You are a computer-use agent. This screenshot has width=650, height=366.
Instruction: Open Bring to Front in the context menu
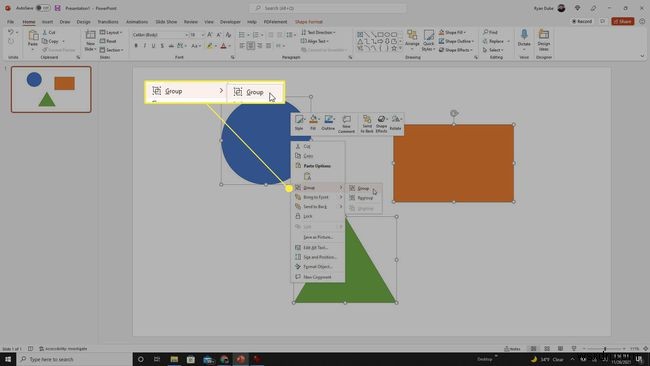(x=318, y=197)
